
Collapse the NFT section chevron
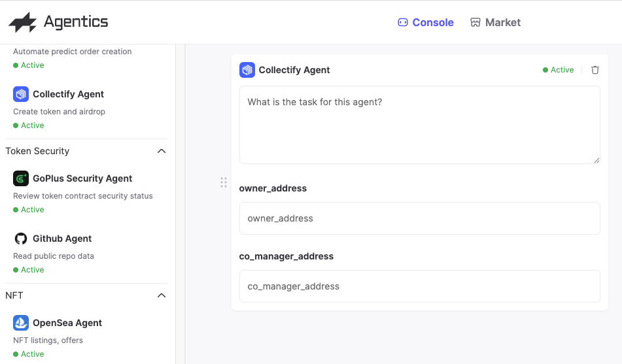162,295
